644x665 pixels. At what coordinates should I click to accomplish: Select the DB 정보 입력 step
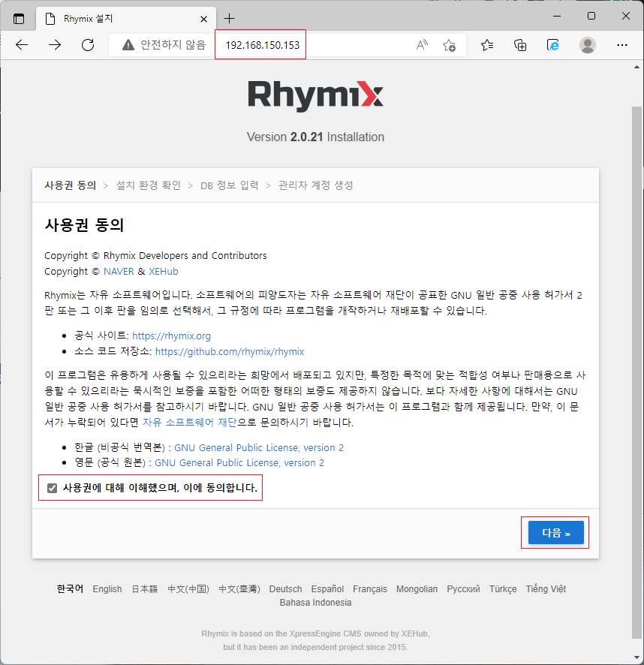[230, 185]
